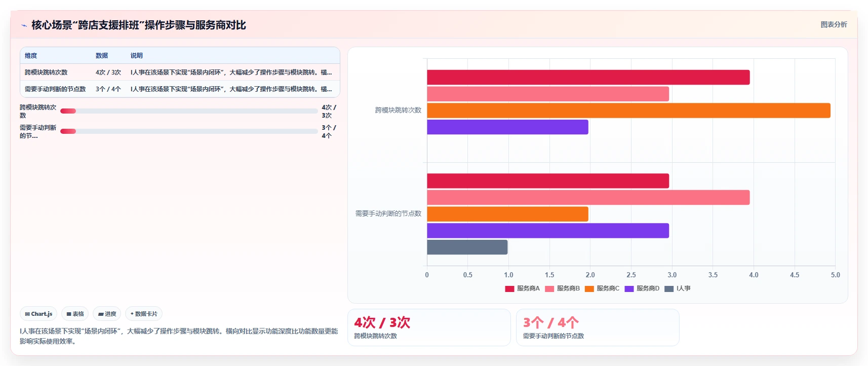Select the Chart.js tag chip

(38, 314)
